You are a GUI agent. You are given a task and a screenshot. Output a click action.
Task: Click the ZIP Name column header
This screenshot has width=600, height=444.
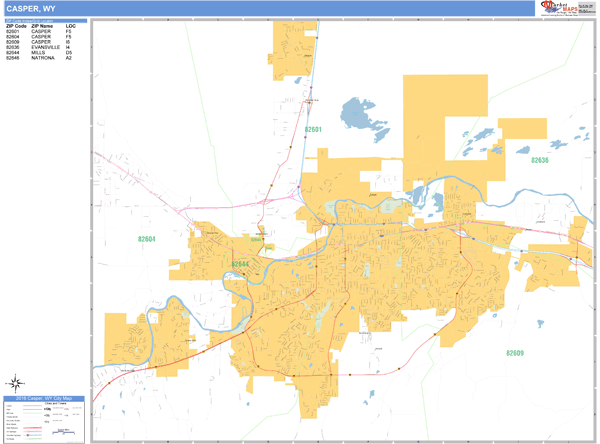(41, 25)
